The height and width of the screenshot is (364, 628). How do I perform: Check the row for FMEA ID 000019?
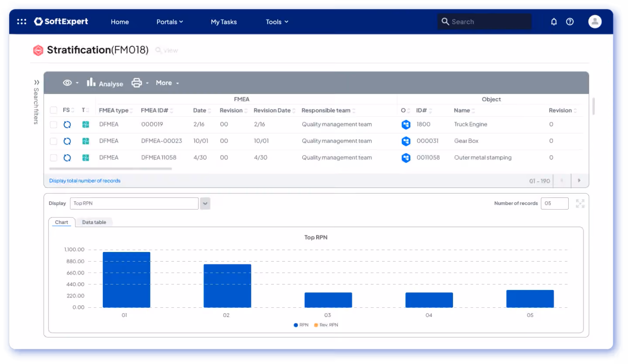tap(53, 125)
